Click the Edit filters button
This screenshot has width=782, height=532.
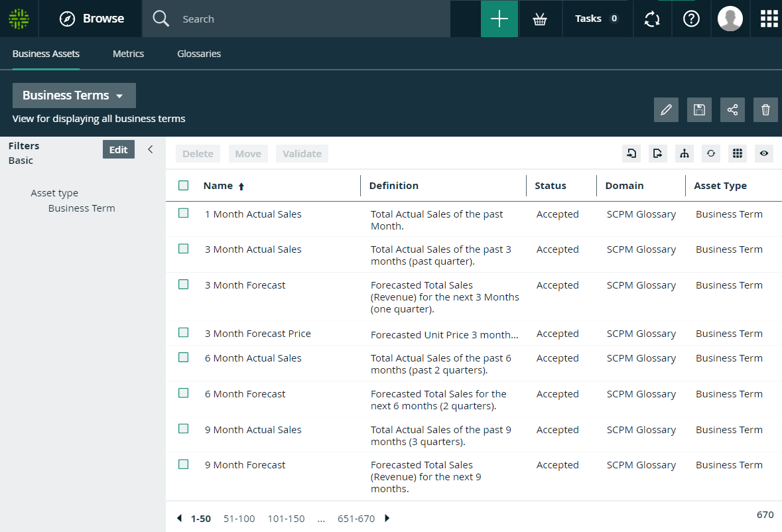click(x=118, y=149)
